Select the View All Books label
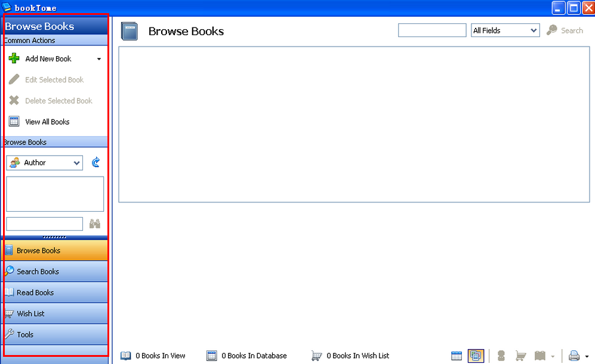 click(47, 122)
